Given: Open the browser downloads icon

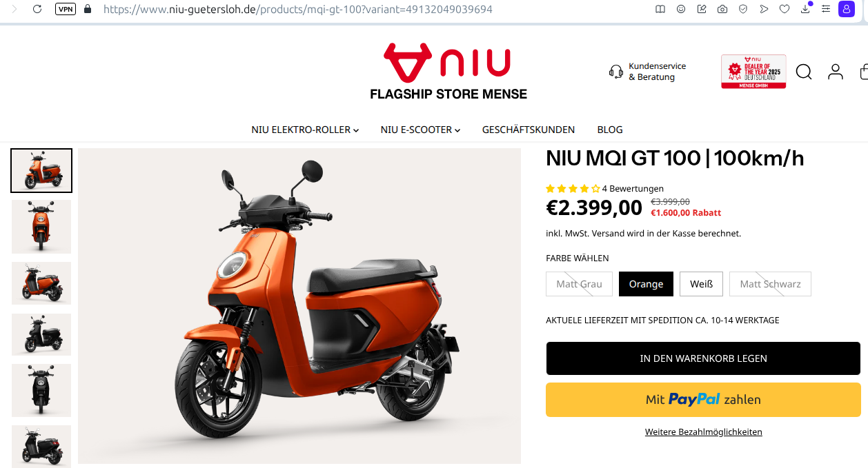Looking at the screenshot, I should coord(805,9).
